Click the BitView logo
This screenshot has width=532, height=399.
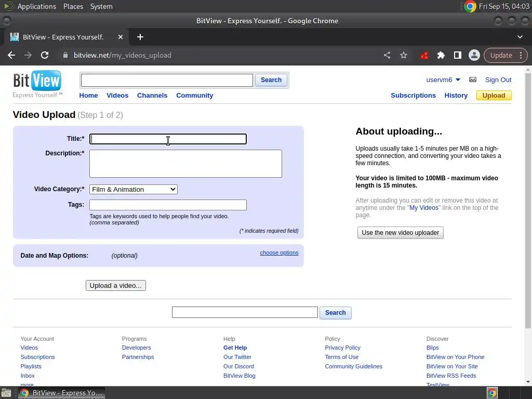click(x=37, y=84)
